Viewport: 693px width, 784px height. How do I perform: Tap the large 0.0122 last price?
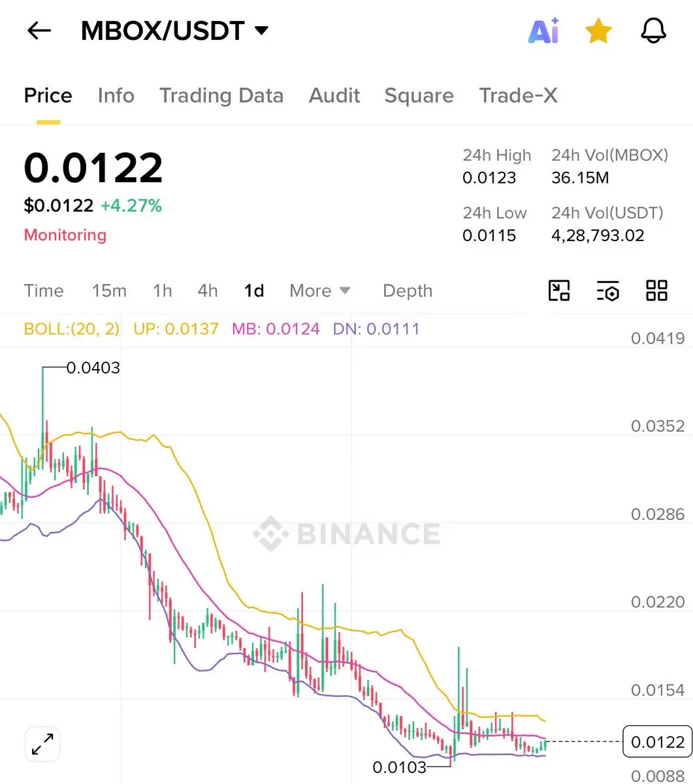click(93, 168)
